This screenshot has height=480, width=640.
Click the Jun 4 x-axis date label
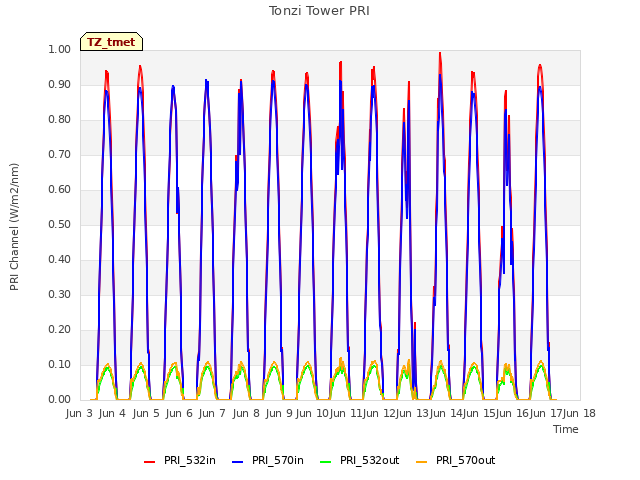click(112, 413)
